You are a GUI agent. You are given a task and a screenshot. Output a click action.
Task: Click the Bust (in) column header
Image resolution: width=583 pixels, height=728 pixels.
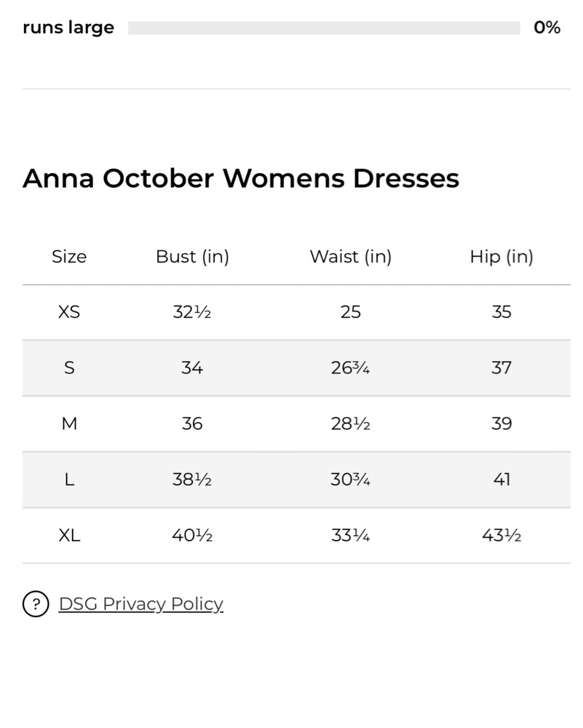pyautogui.click(x=193, y=257)
